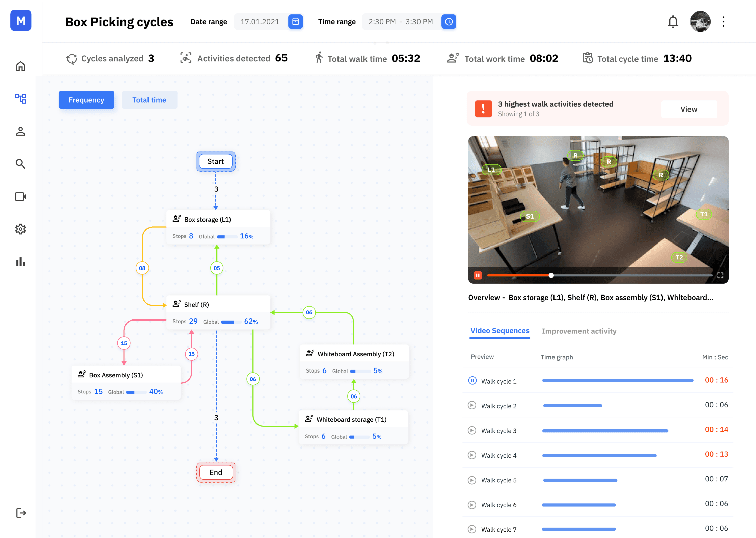Screen dimensions: 756x538
Task: Select the process flow diagram sidebar icon
Action: coord(21,99)
